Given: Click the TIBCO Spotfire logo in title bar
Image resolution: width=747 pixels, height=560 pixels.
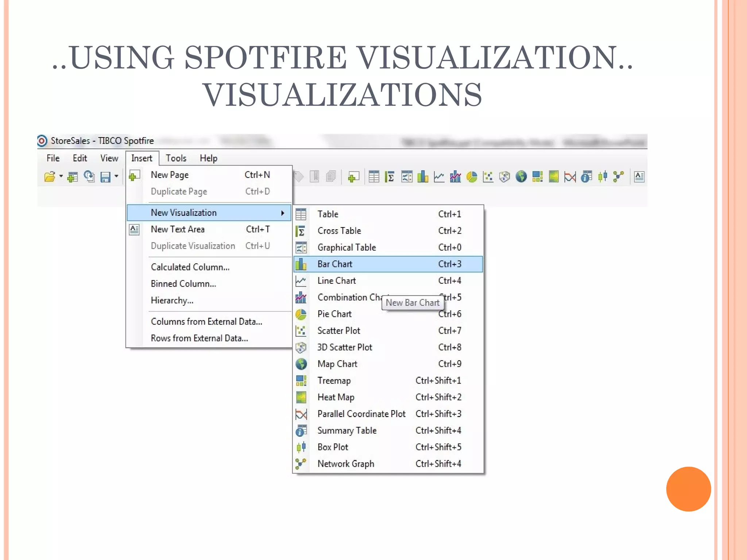Looking at the screenshot, I should (42, 141).
